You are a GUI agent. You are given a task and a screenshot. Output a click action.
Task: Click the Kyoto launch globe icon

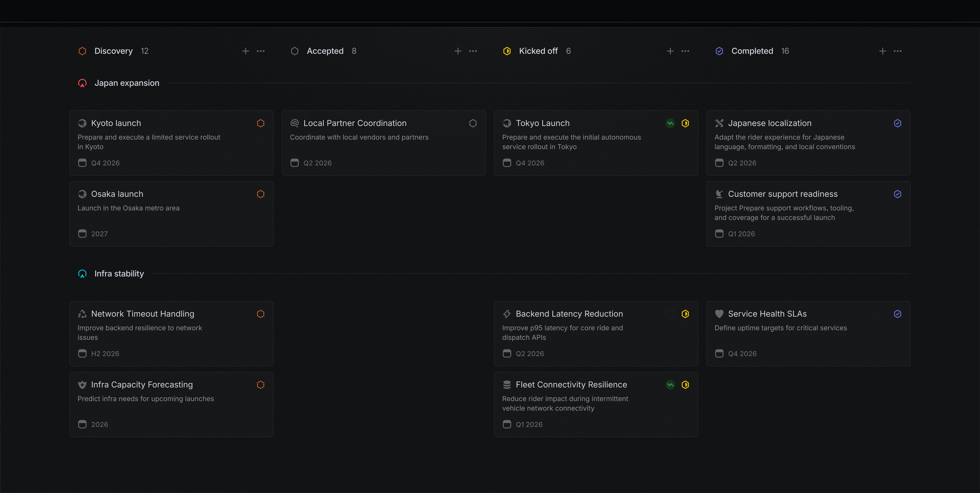[x=82, y=123]
